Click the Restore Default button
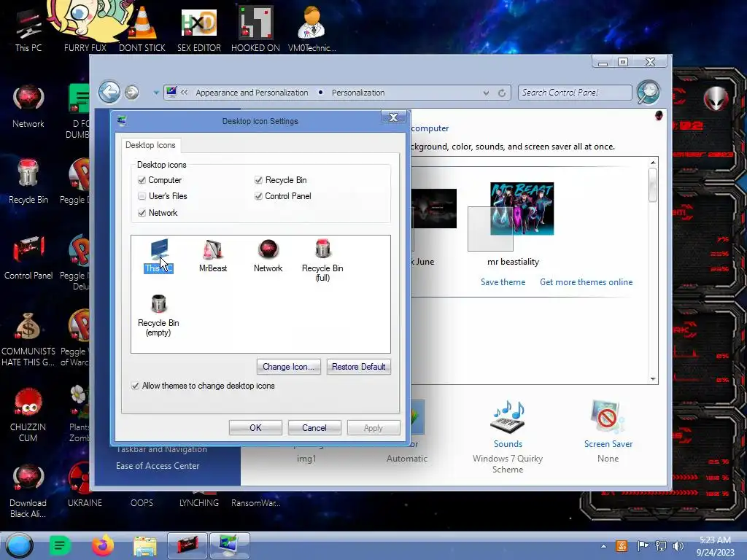 358,367
